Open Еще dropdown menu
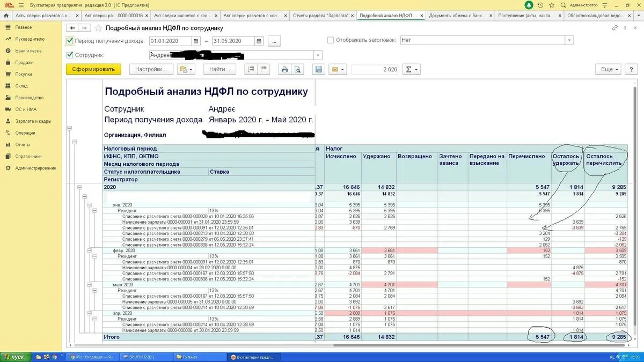This screenshot has width=644, height=362. [x=608, y=69]
